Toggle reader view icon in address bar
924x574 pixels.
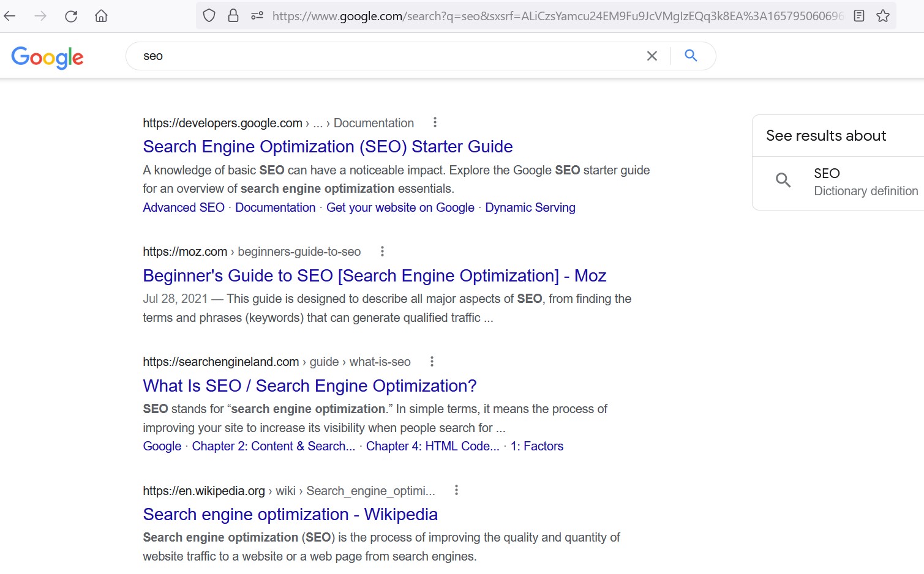click(x=859, y=16)
